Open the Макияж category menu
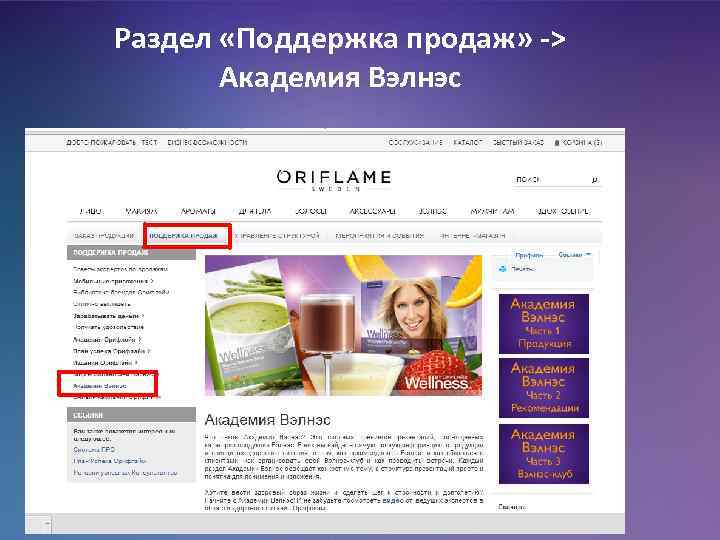The image size is (720, 540). click(141, 211)
